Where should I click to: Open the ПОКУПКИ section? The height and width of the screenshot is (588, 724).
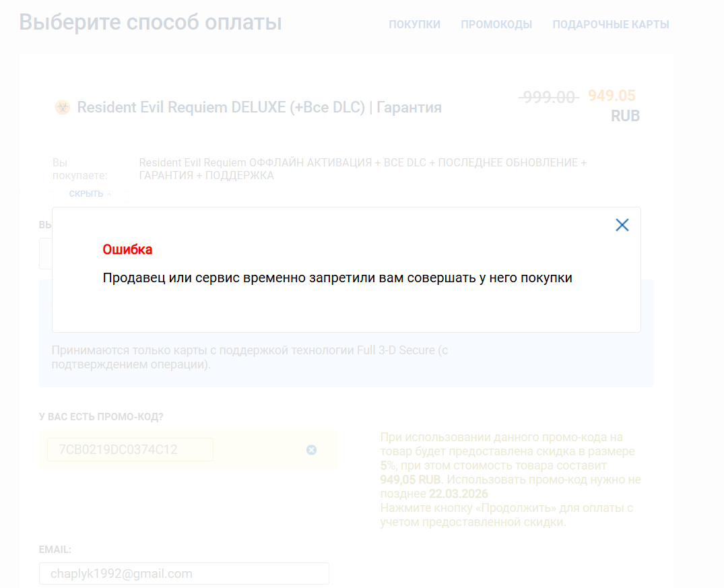(x=414, y=24)
